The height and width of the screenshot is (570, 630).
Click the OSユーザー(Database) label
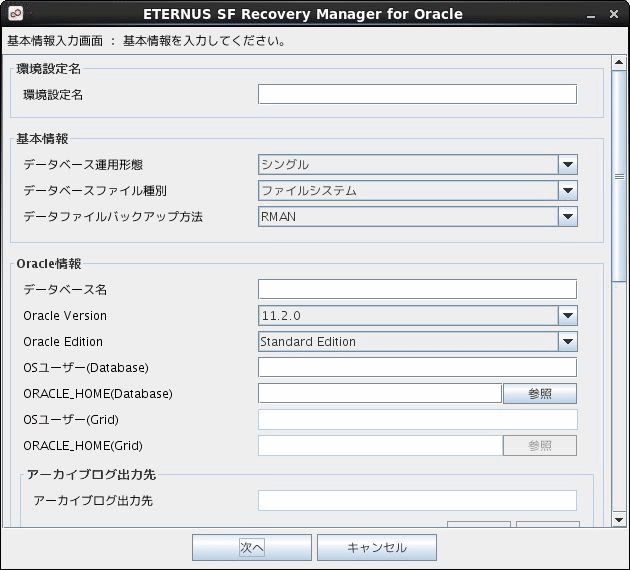[86, 368]
